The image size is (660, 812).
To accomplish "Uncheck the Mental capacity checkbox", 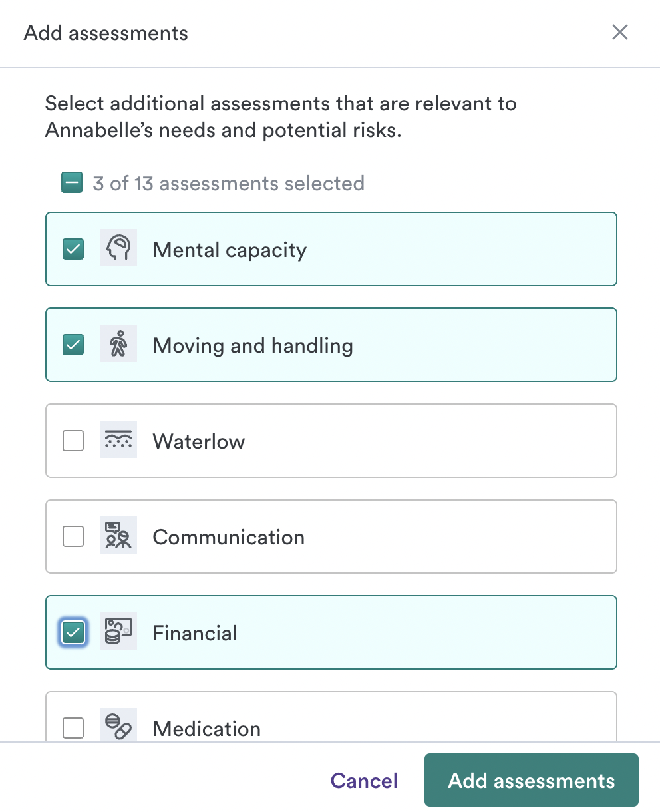I will (73, 249).
